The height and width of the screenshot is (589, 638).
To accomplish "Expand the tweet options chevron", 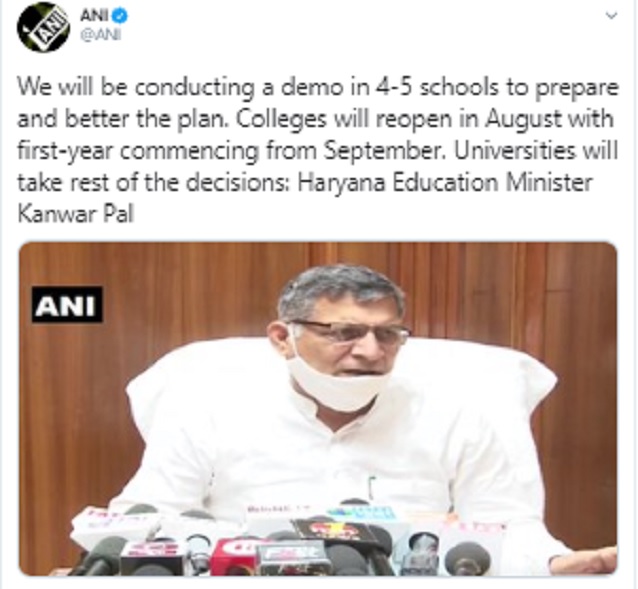I will pos(611,16).
